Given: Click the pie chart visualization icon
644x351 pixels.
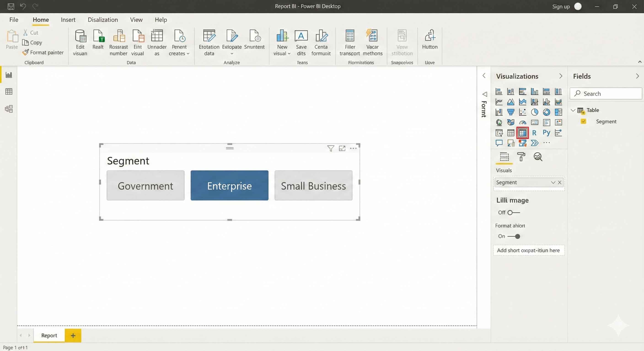Looking at the screenshot, I should click(534, 112).
